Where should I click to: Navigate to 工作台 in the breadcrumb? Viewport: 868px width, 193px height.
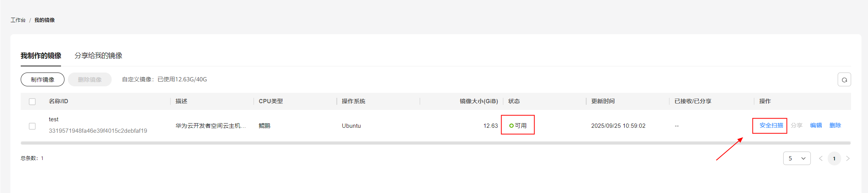pyautogui.click(x=18, y=20)
